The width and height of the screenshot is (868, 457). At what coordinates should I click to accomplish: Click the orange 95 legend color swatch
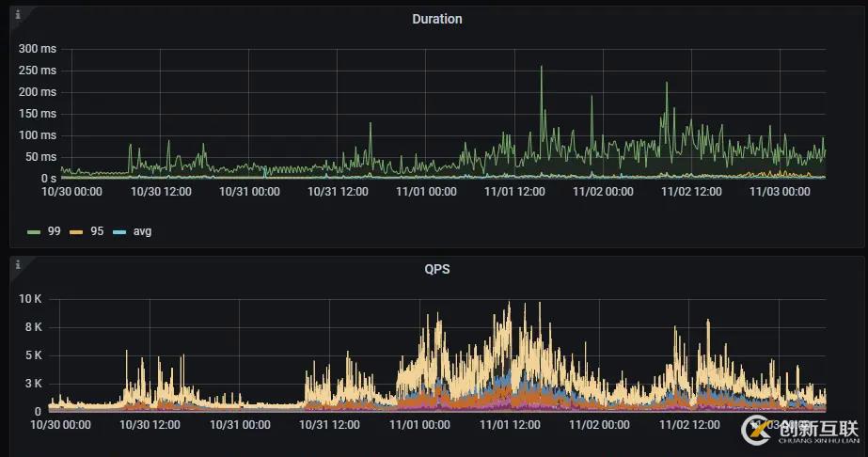click(x=76, y=232)
